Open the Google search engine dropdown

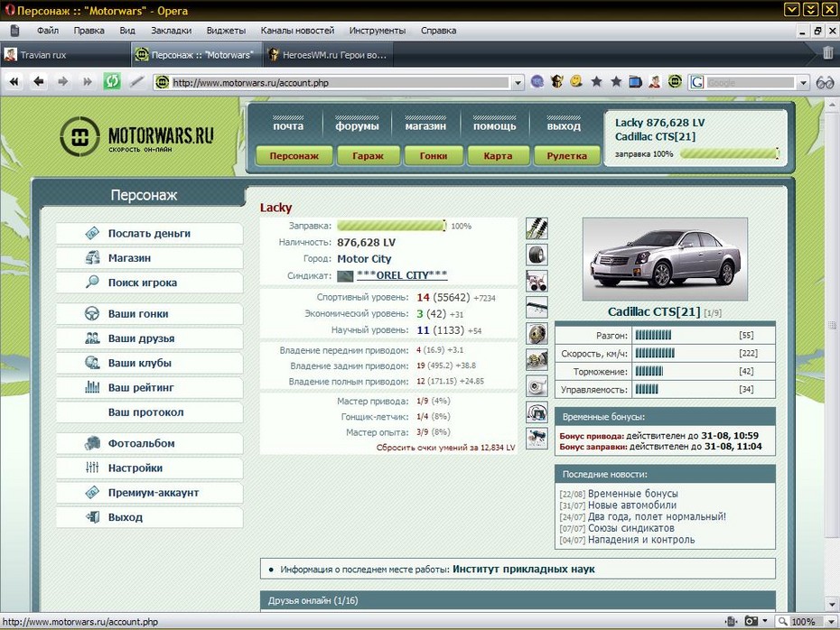(803, 83)
